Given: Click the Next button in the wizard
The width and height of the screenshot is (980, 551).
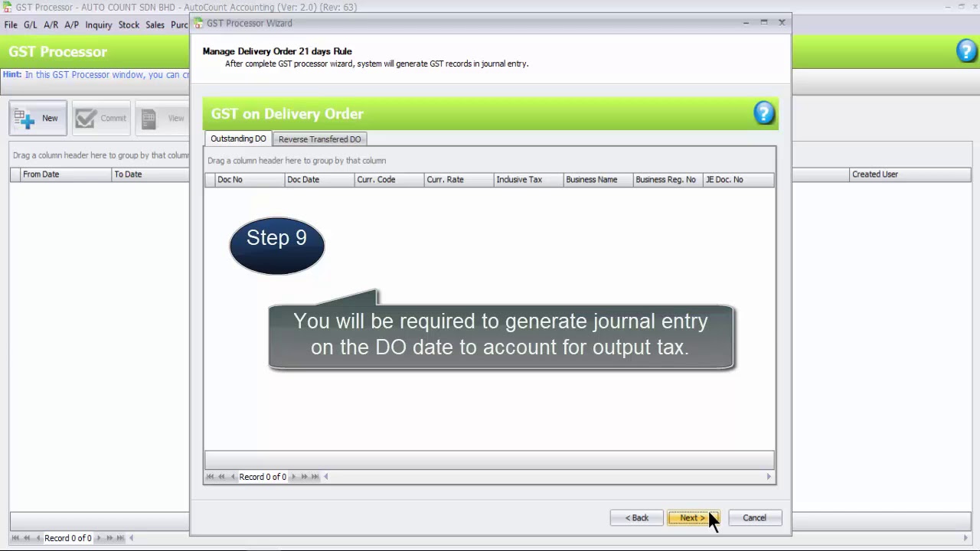Looking at the screenshot, I should coord(693,518).
